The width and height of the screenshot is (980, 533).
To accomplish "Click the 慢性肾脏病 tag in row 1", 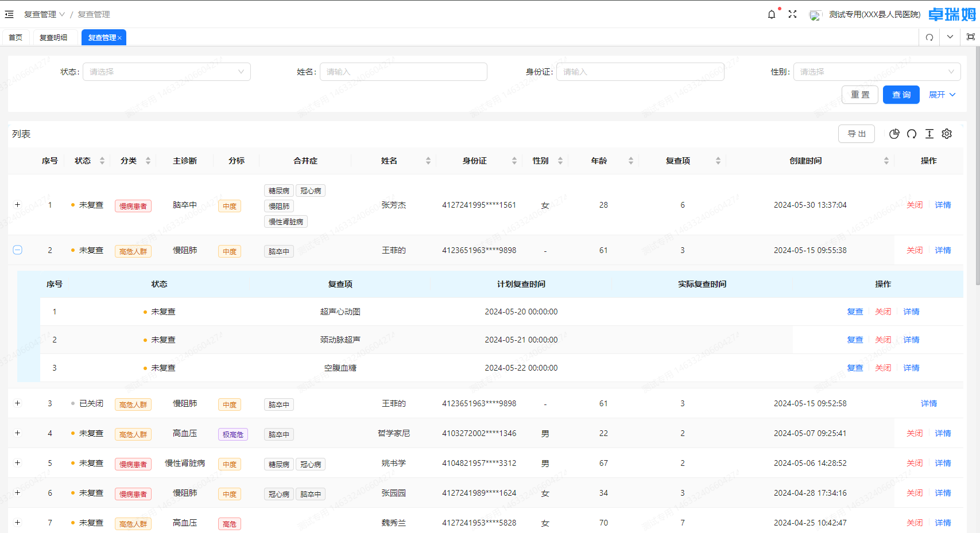I will [286, 221].
